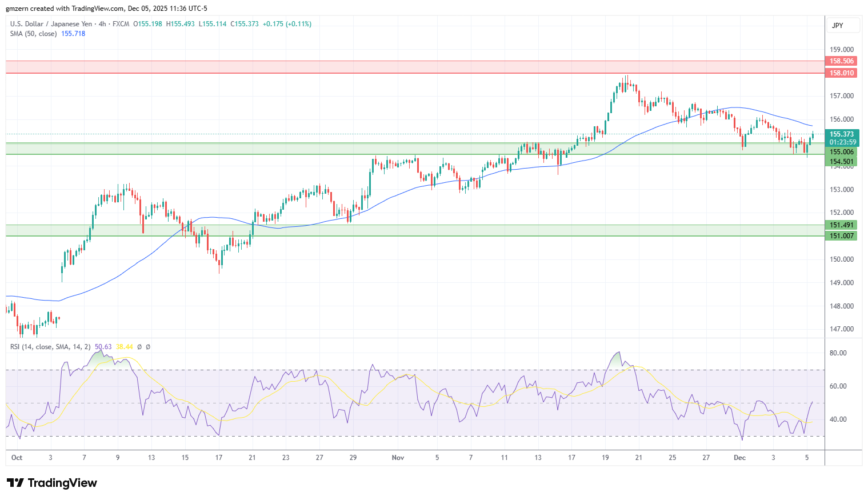The width and height of the screenshot is (868, 500).
Task: Select the 151.491 green price label
Action: click(842, 225)
